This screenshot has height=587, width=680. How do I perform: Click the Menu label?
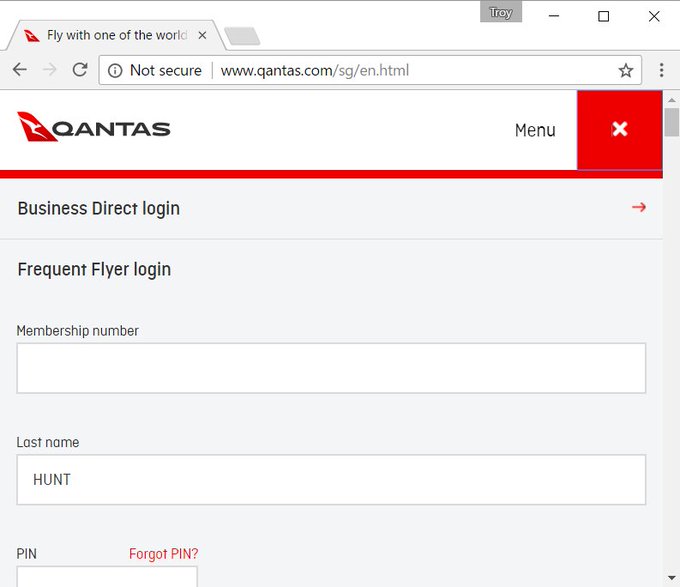coord(535,130)
